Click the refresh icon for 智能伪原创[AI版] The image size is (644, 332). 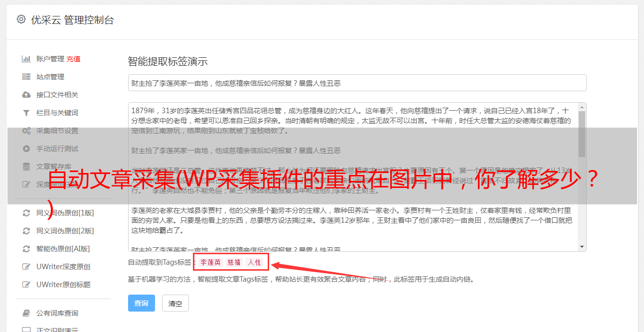click(26, 249)
